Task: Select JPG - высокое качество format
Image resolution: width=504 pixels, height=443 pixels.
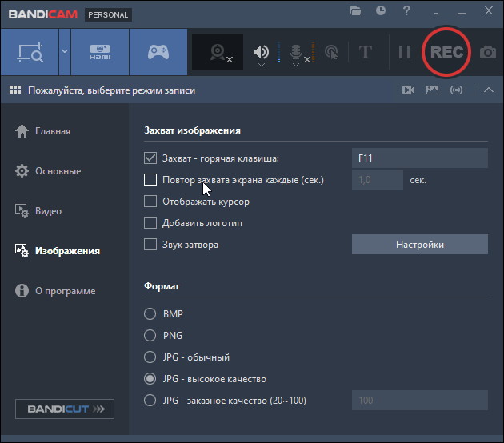Action: click(150, 379)
